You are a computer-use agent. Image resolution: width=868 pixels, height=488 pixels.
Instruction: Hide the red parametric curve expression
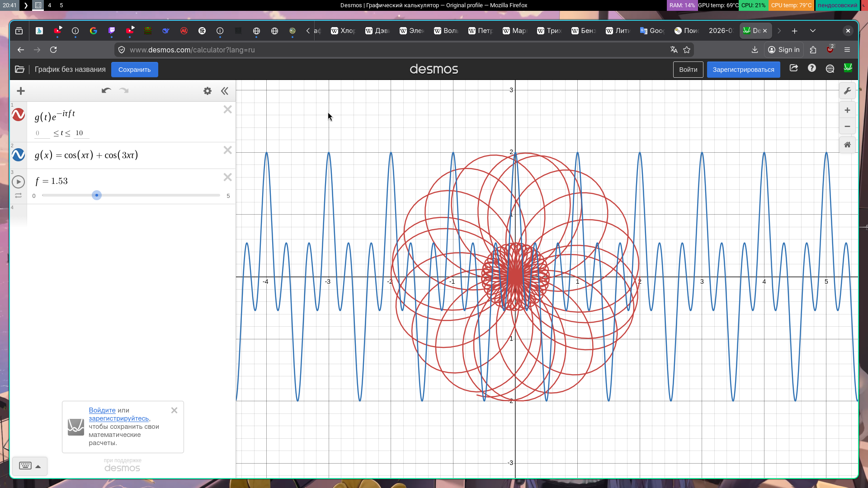18,115
